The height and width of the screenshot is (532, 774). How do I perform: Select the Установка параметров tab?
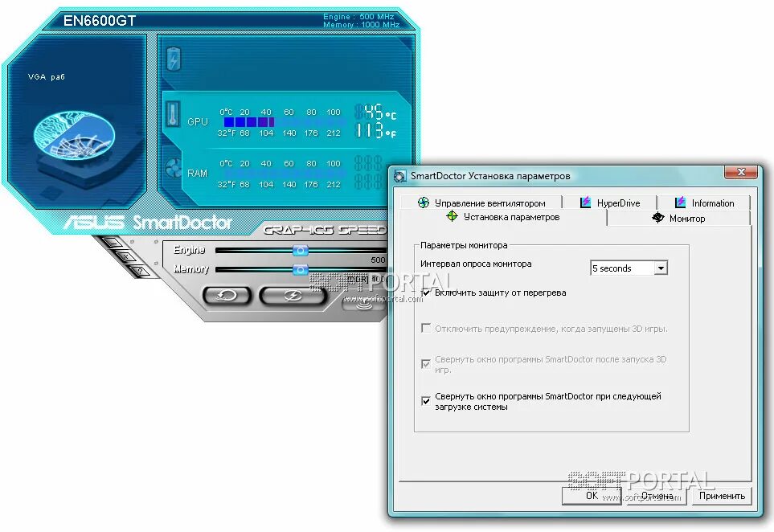coord(503,217)
